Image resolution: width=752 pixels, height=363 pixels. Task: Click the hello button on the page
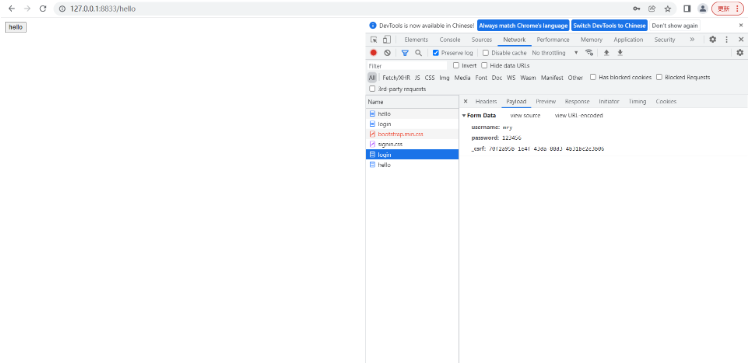16,27
